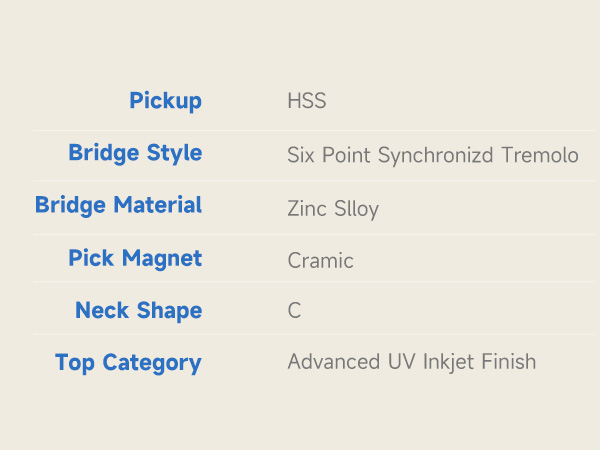Select the HSS pickup value
The width and height of the screenshot is (600, 450).
pyautogui.click(x=306, y=101)
